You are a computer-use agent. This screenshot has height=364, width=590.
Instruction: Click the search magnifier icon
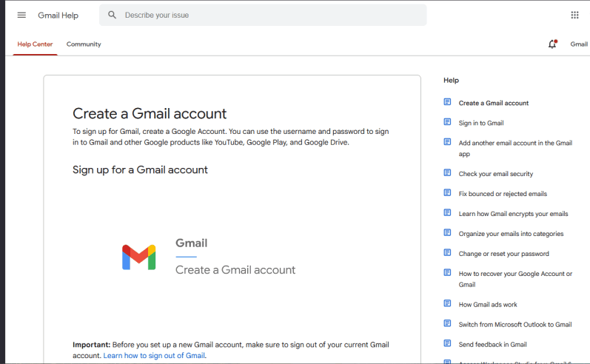coord(113,15)
